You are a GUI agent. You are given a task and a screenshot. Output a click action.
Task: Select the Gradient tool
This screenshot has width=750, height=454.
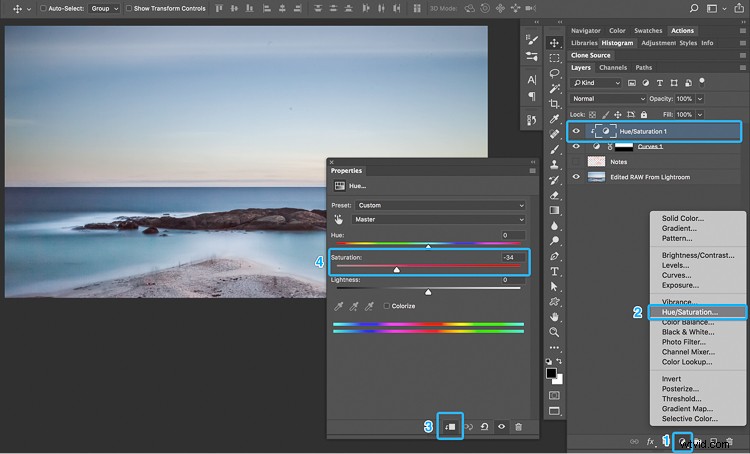tap(554, 210)
